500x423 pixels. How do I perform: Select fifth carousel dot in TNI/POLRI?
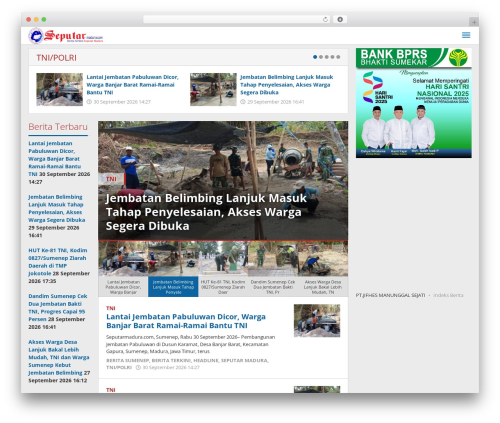pyautogui.click(x=338, y=57)
